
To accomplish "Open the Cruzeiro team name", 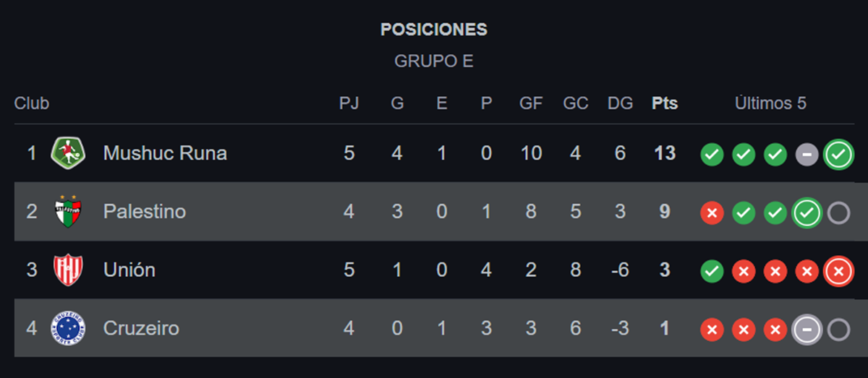I will 141,328.
